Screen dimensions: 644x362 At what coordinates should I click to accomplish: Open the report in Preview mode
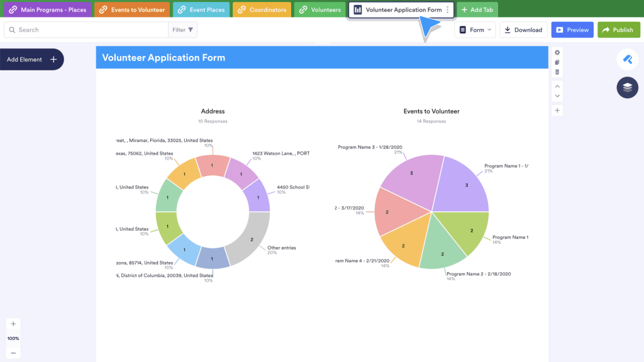(x=572, y=30)
